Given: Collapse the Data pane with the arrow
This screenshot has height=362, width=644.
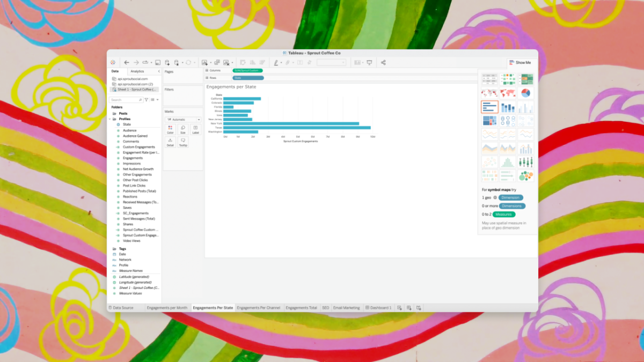Looking at the screenshot, I should click(158, 71).
